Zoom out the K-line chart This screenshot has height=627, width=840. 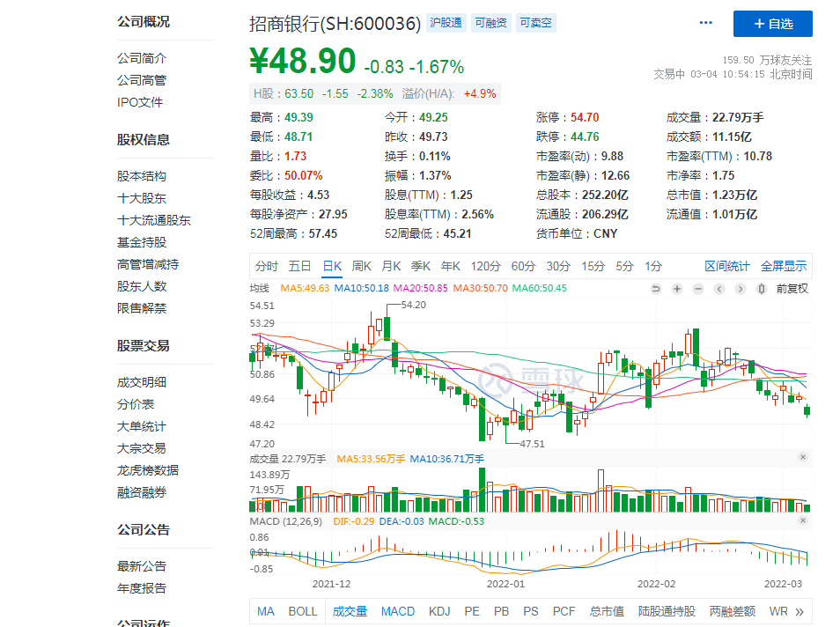(x=698, y=289)
